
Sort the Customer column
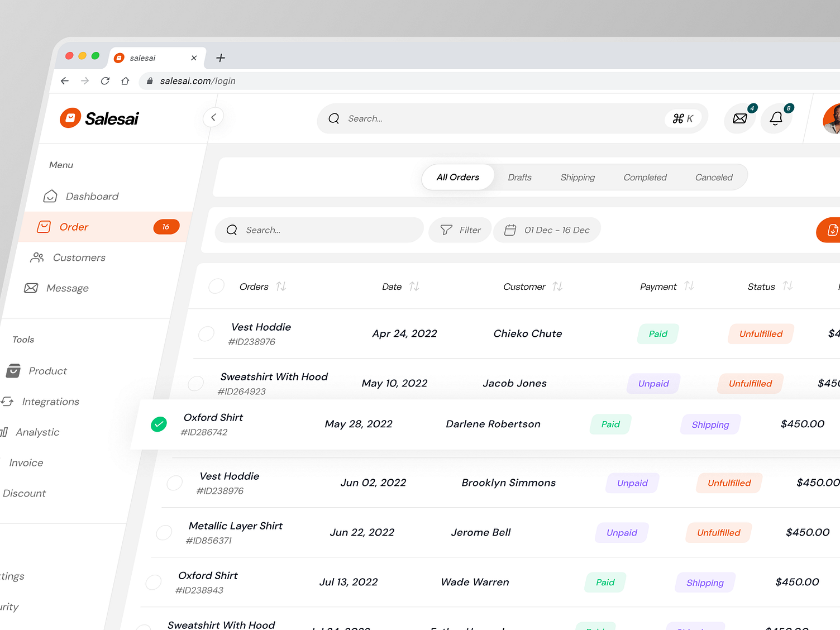pyautogui.click(x=557, y=286)
